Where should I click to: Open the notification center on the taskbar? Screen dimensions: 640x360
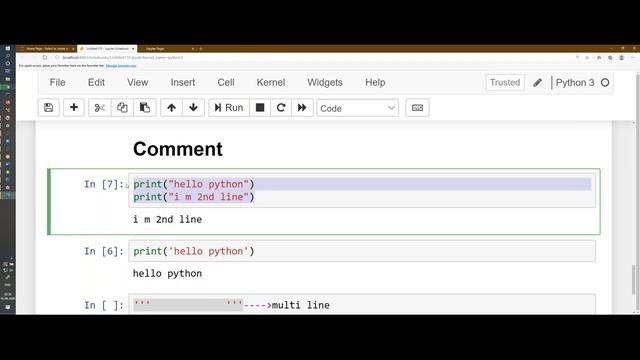pos(8,307)
